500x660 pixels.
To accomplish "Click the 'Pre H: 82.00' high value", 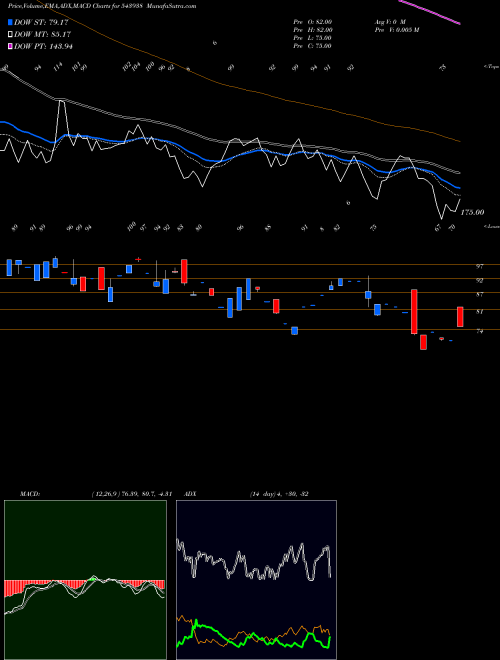I will pyautogui.click(x=313, y=30).
